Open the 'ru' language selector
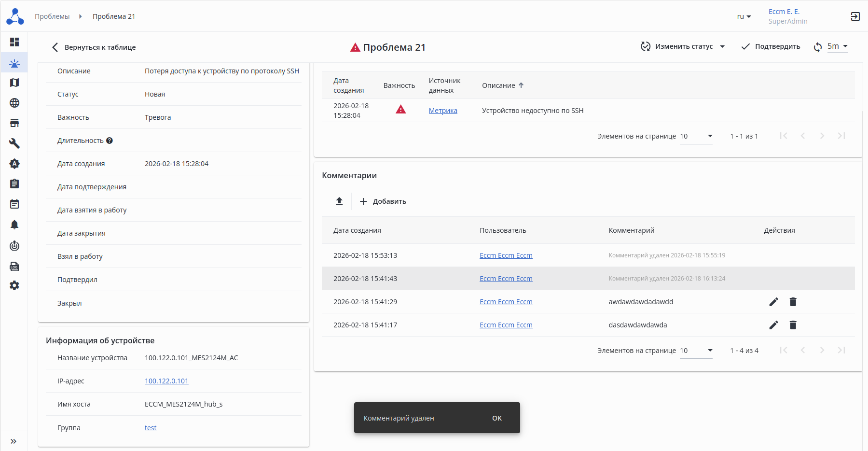This screenshot has height=451, width=868. coord(744,16)
